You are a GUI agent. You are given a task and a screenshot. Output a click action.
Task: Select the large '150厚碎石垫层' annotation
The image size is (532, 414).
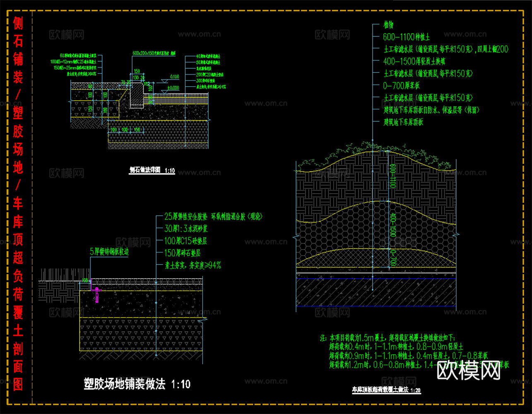tap(182, 253)
